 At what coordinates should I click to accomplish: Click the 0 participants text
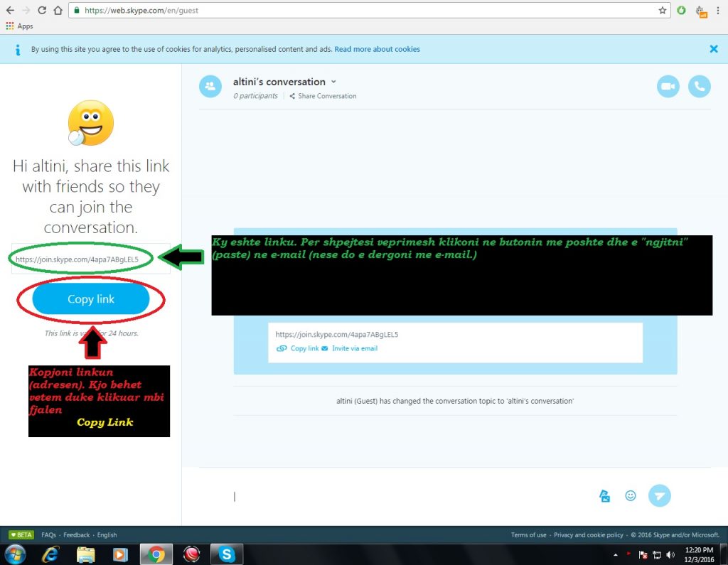click(255, 96)
